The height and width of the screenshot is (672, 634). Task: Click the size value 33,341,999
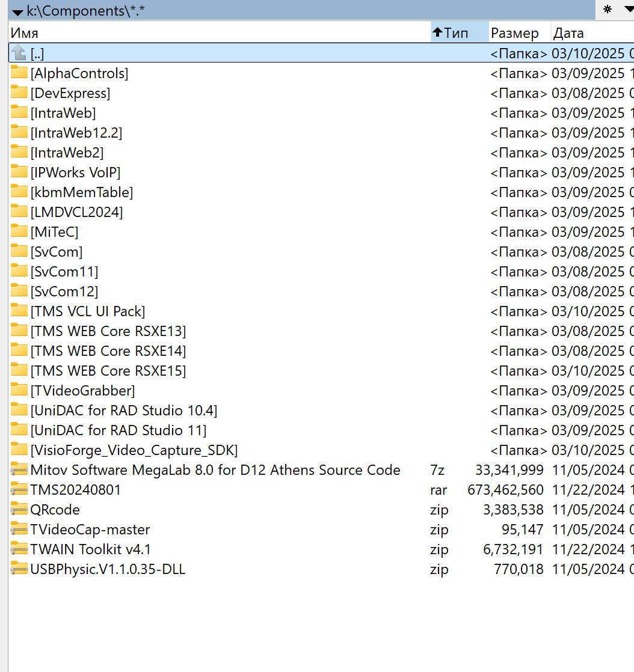pyautogui.click(x=509, y=470)
